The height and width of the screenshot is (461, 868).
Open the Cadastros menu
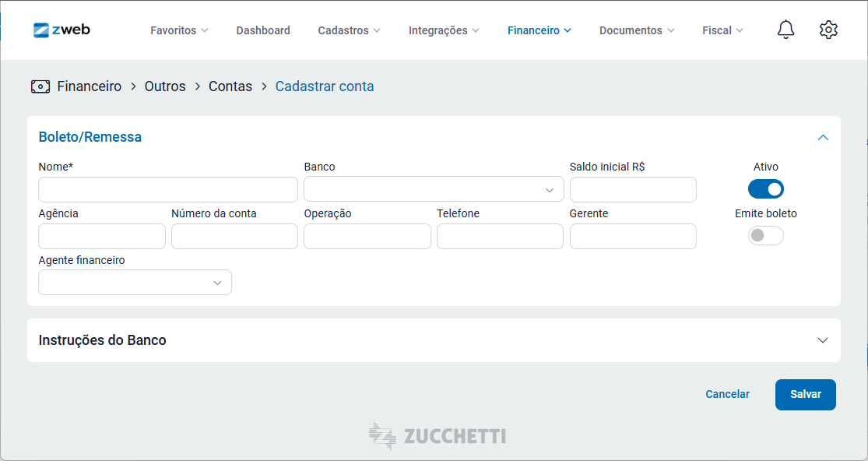pyautogui.click(x=349, y=30)
